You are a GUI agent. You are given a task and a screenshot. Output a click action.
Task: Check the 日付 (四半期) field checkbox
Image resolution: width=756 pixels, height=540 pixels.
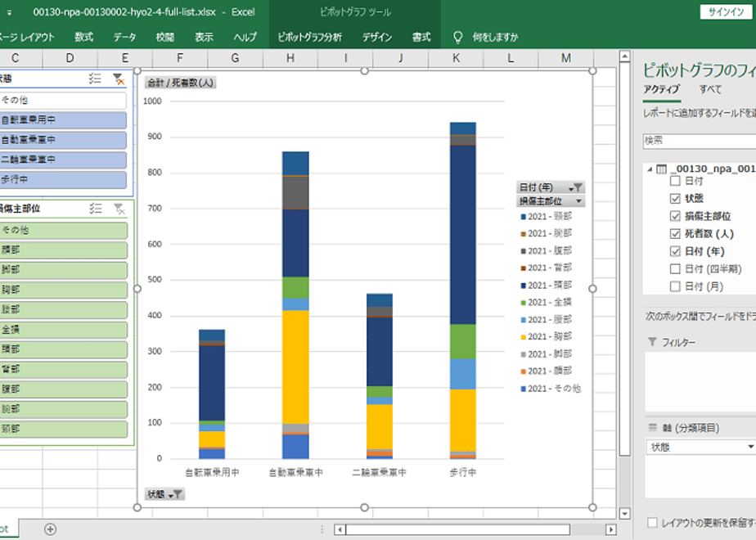pyautogui.click(x=675, y=268)
